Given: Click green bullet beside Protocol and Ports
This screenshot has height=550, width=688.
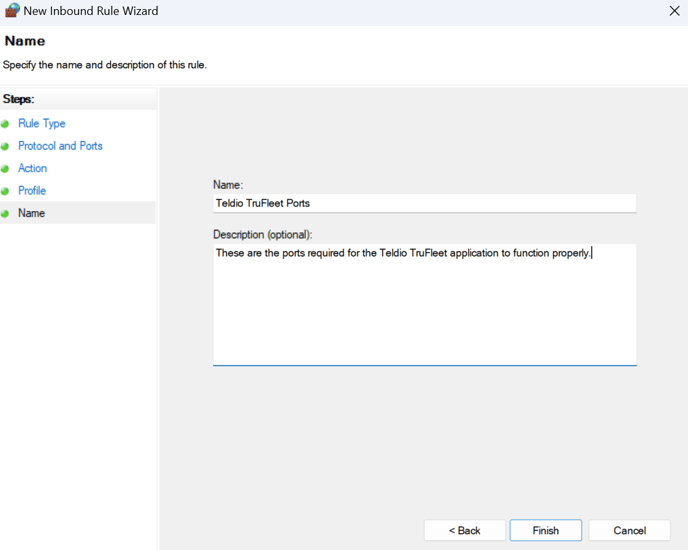Looking at the screenshot, I should click(5, 146).
